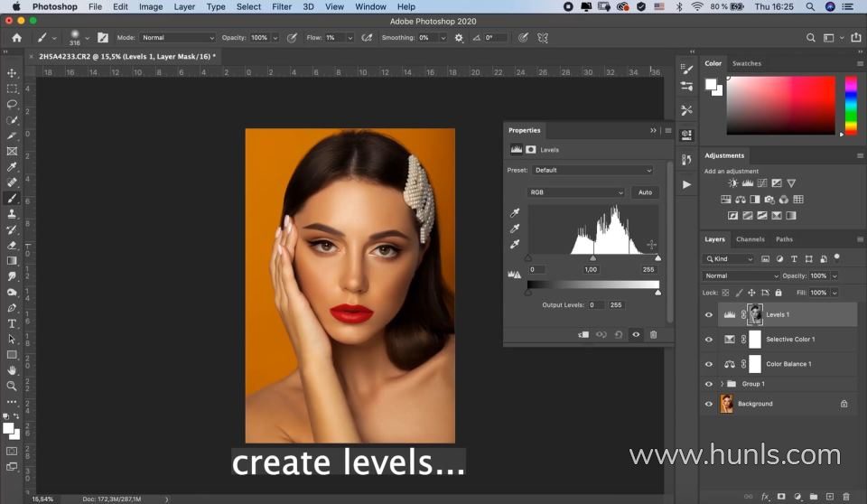Open the RGB channel dropdown

575,192
